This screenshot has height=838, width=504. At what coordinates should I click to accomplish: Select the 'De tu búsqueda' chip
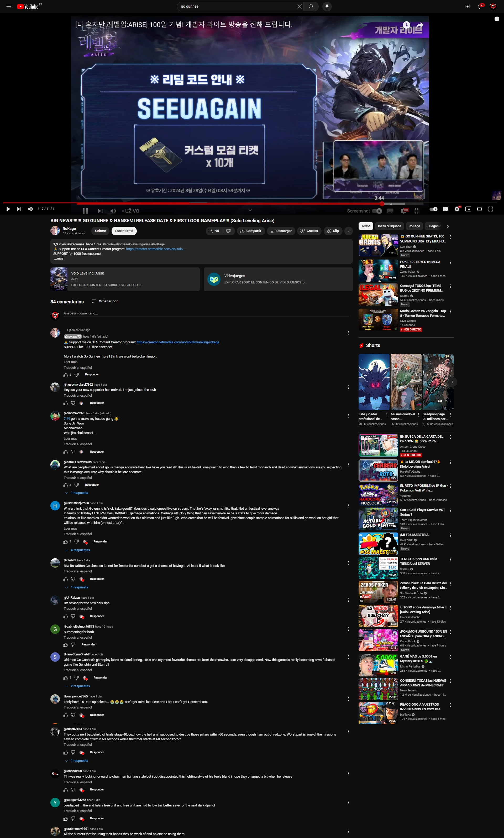tap(389, 226)
